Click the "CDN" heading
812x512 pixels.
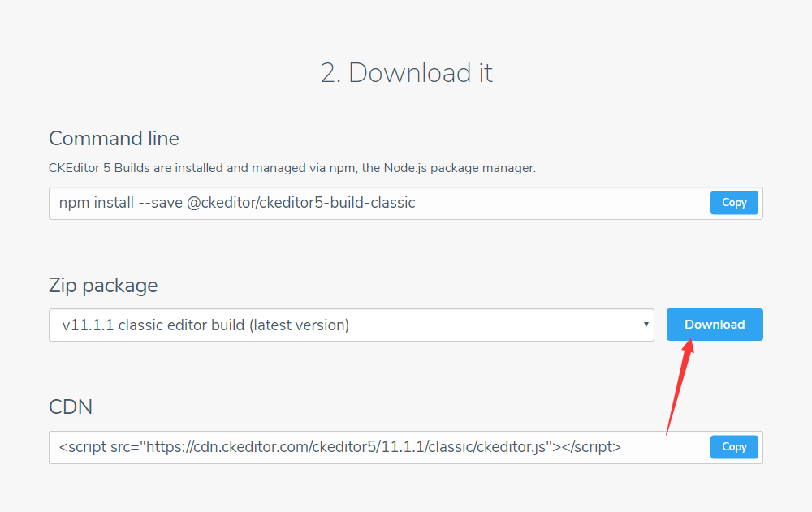click(x=71, y=407)
